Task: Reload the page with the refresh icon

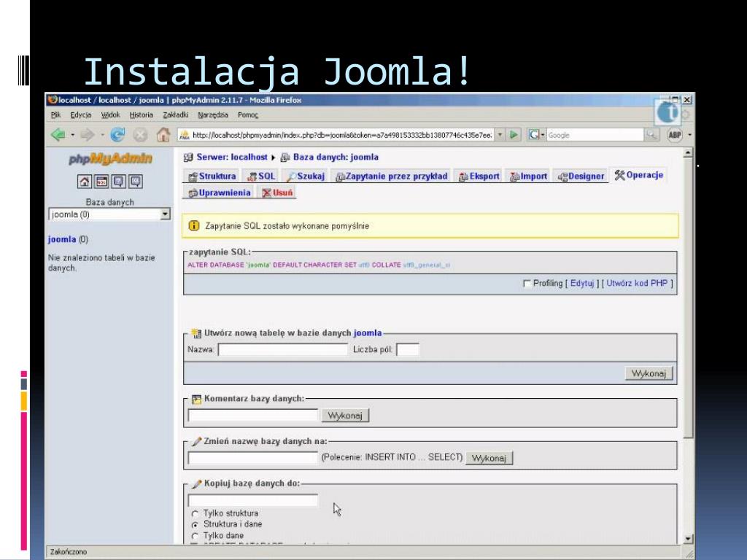Action: 117,135
